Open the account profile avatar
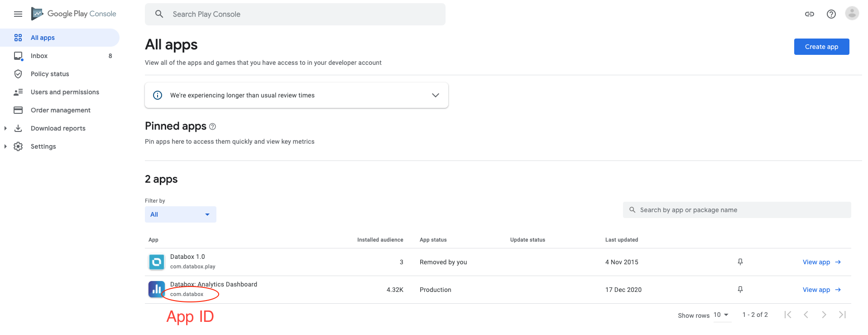This screenshot has width=868, height=335. pyautogui.click(x=852, y=14)
